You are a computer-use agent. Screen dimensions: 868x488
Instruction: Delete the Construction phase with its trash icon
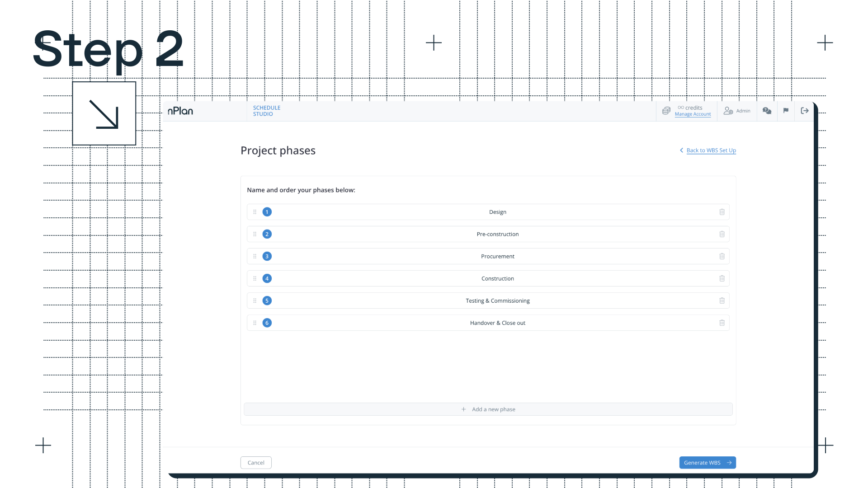pos(722,278)
